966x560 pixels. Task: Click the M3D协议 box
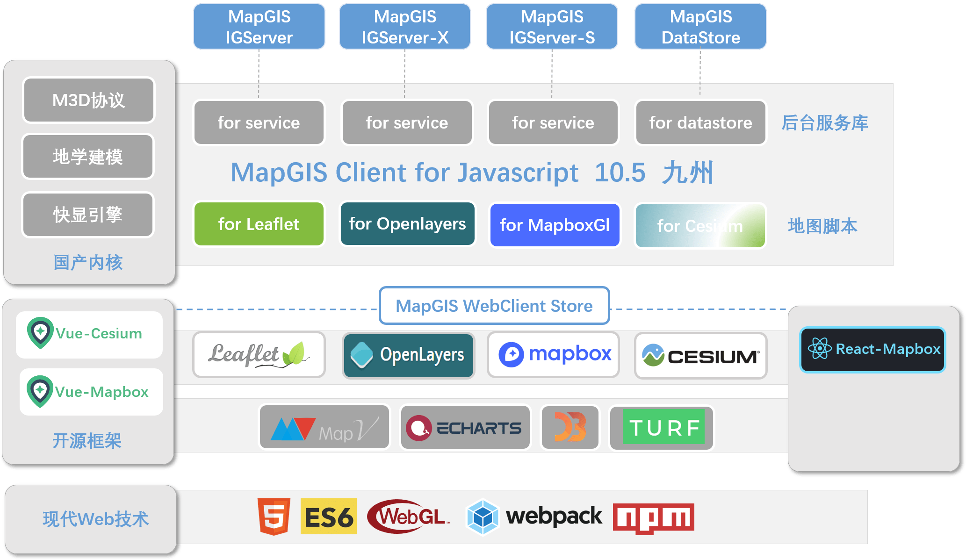click(88, 100)
